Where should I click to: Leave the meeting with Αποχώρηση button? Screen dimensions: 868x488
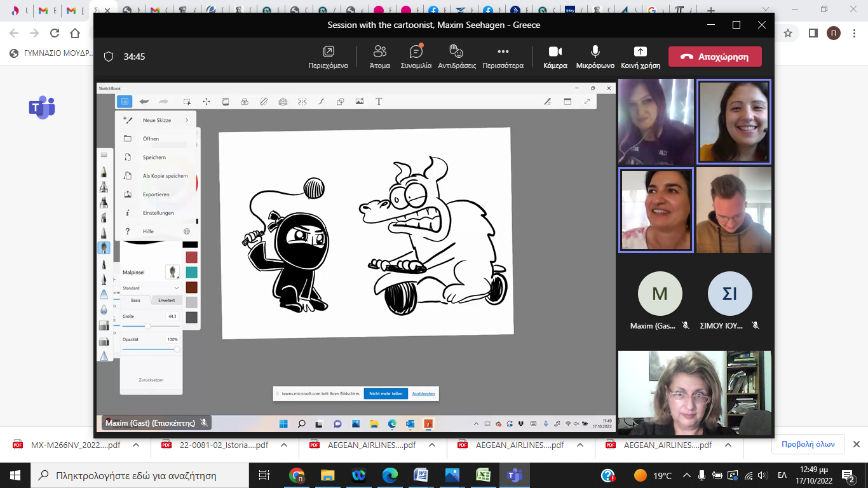tap(714, 57)
